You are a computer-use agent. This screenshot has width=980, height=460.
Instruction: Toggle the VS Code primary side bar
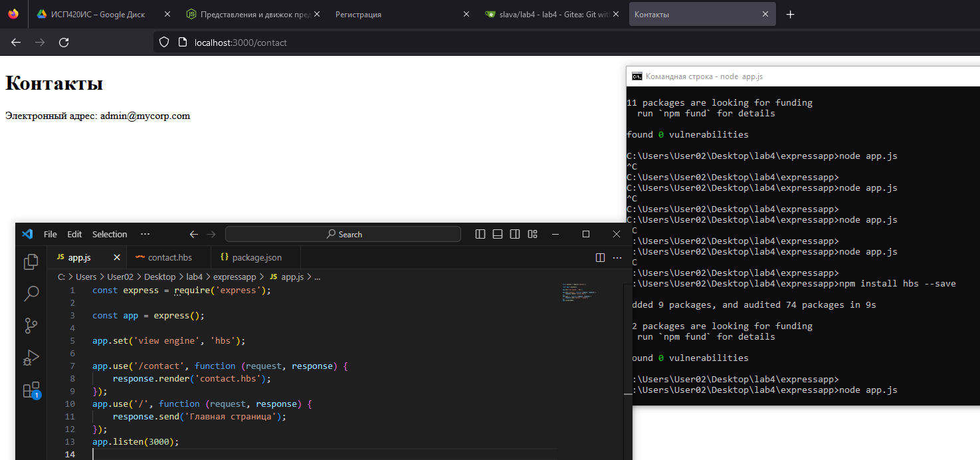coord(480,234)
